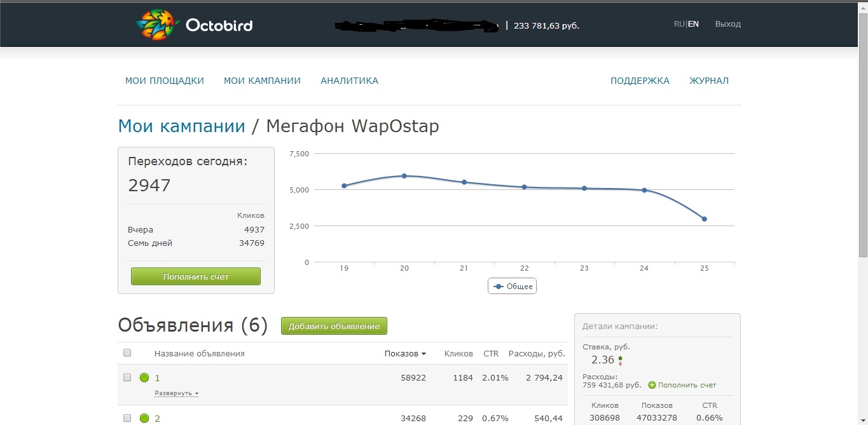Click ad 2 clicks value 229
The height and width of the screenshot is (425, 868).
(465, 418)
